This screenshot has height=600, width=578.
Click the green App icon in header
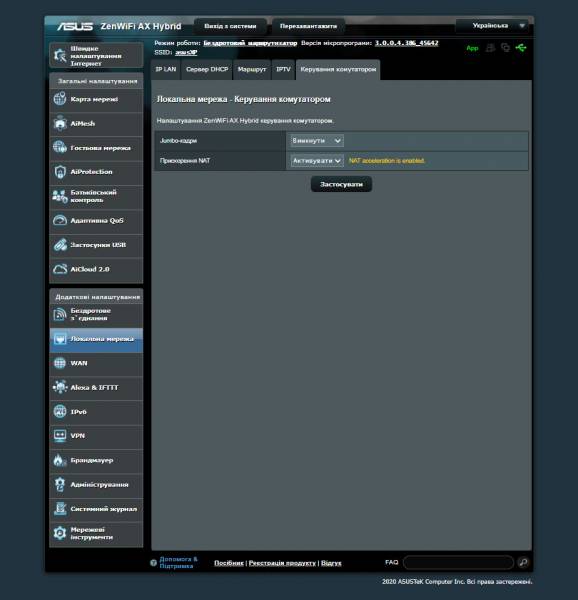click(x=472, y=48)
